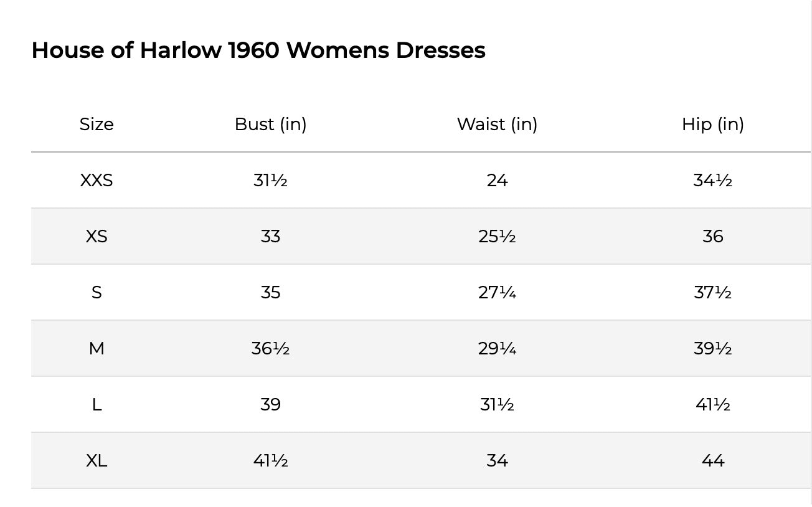The width and height of the screenshot is (812, 507).
Task: Select the XS size row label
Action: [97, 237]
